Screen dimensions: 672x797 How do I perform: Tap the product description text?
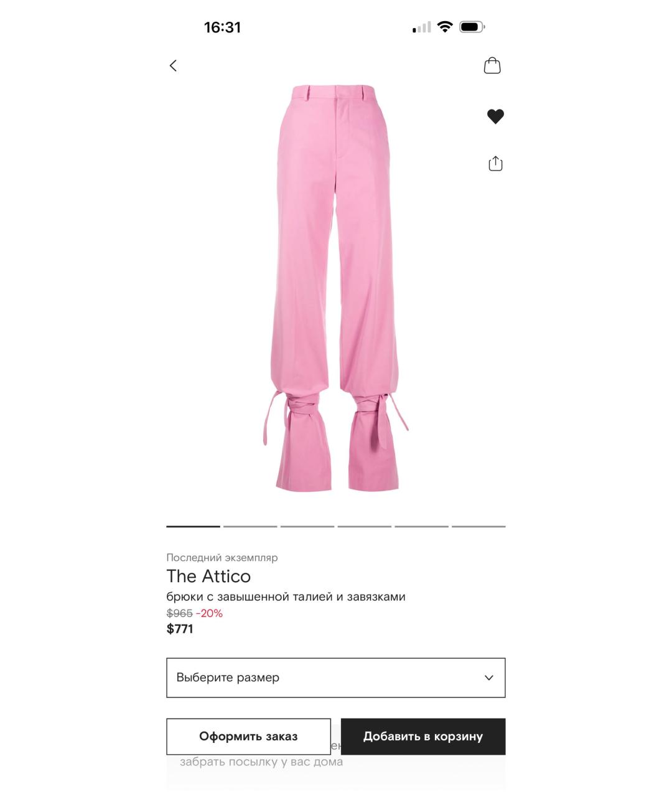(286, 597)
